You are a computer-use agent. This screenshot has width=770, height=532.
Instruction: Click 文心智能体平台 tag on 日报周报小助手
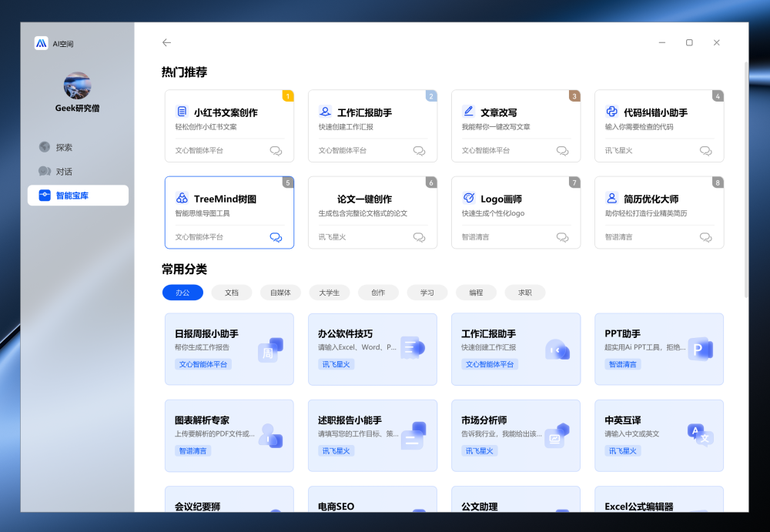[x=203, y=364]
